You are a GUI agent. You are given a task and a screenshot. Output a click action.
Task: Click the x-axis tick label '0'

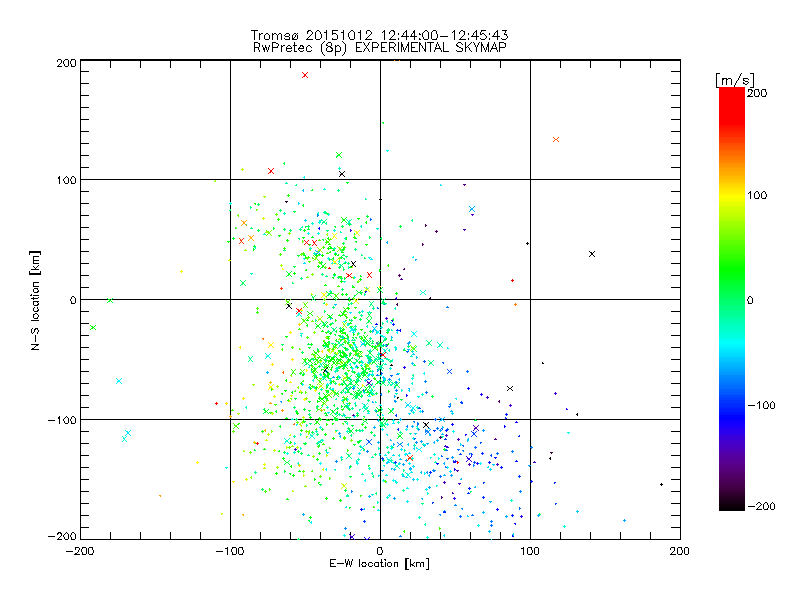[x=380, y=551]
